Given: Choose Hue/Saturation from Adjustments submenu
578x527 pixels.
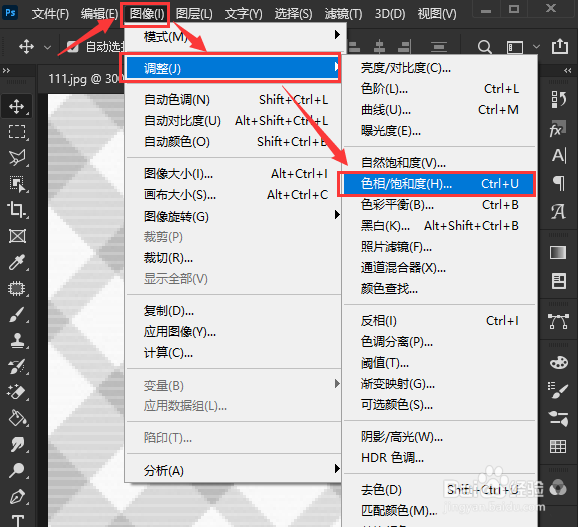Looking at the screenshot, I should 439,184.
